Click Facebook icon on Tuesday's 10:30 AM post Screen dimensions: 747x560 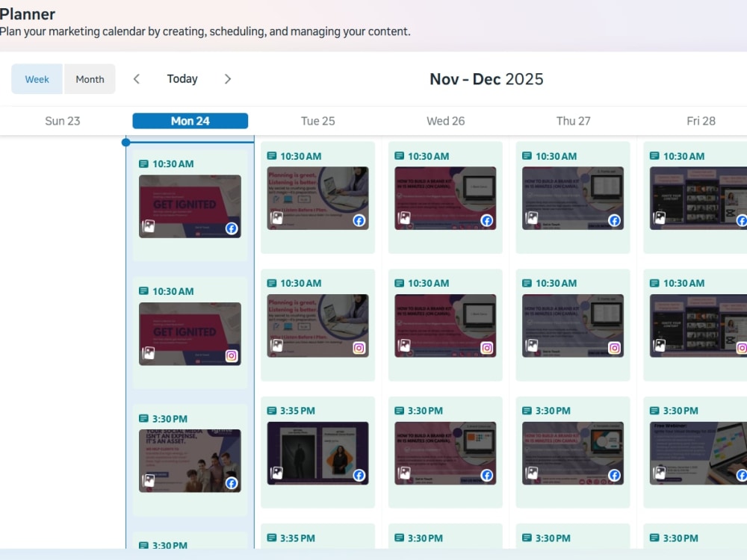pyautogui.click(x=359, y=220)
